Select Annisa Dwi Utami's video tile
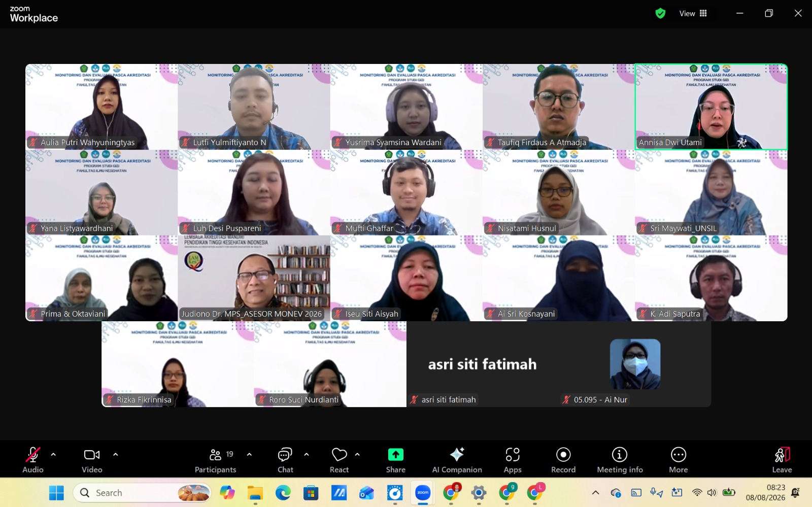This screenshot has height=507, width=812. (x=711, y=107)
